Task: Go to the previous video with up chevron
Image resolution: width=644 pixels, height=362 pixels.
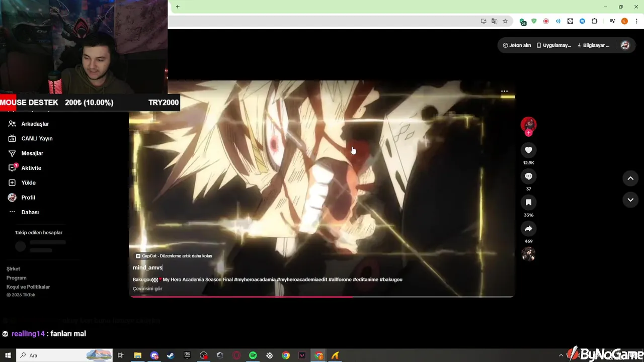Action: 630,178
